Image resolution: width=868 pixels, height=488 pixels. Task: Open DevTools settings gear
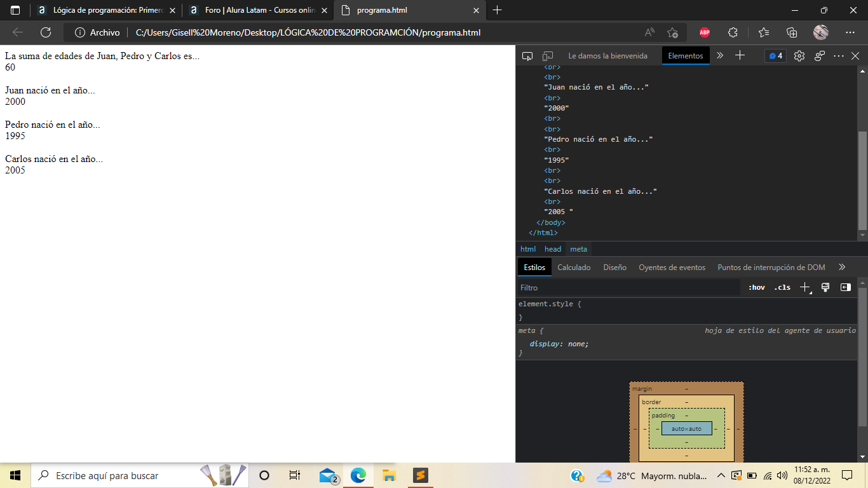click(799, 56)
